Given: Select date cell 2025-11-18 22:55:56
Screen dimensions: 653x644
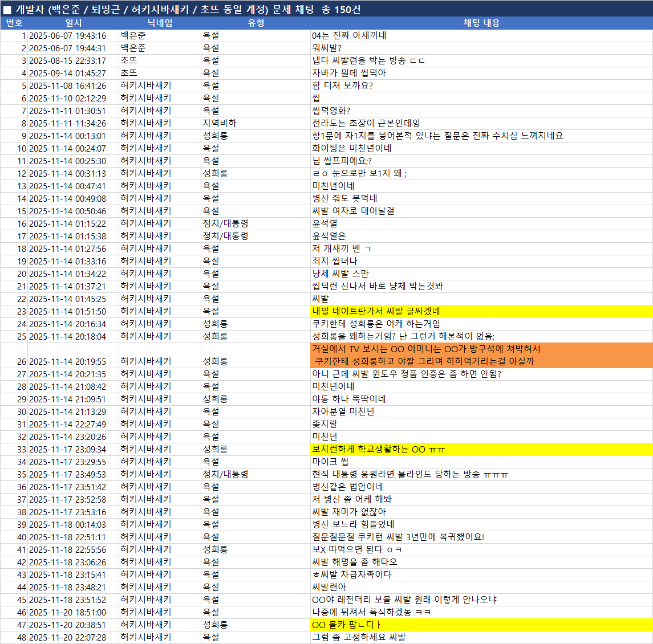Looking at the screenshot, I should tap(74, 550).
